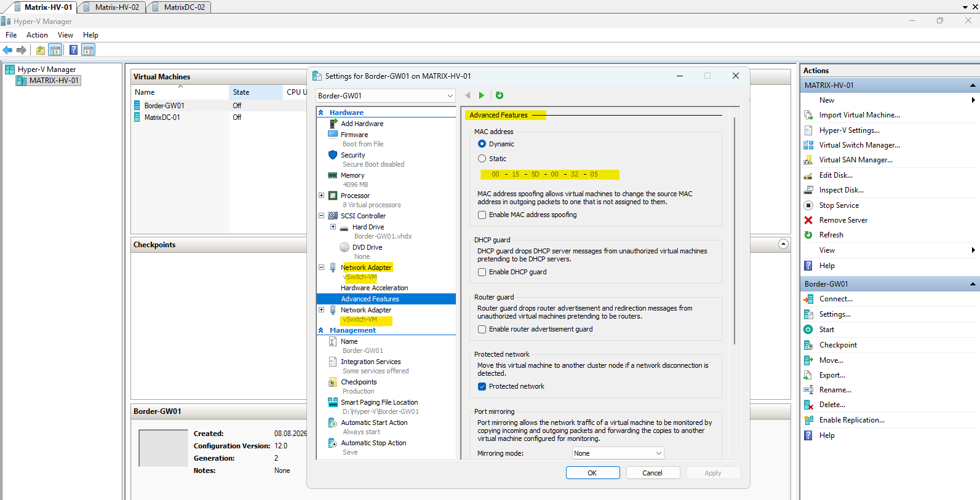Viewport: 980px width, 500px height.
Task: Click OK in Settings dialog
Action: tap(592, 473)
